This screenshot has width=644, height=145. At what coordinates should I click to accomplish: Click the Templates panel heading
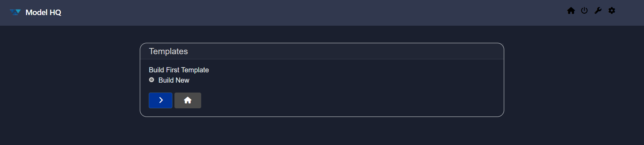click(x=168, y=51)
